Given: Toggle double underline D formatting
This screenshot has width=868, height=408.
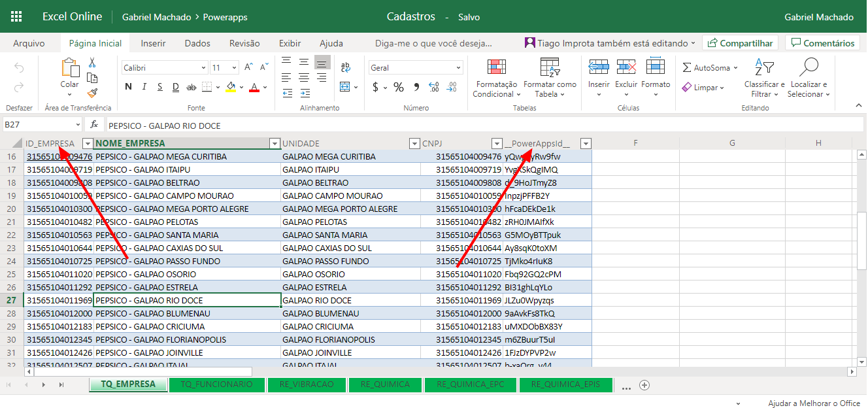Looking at the screenshot, I should [x=175, y=87].
